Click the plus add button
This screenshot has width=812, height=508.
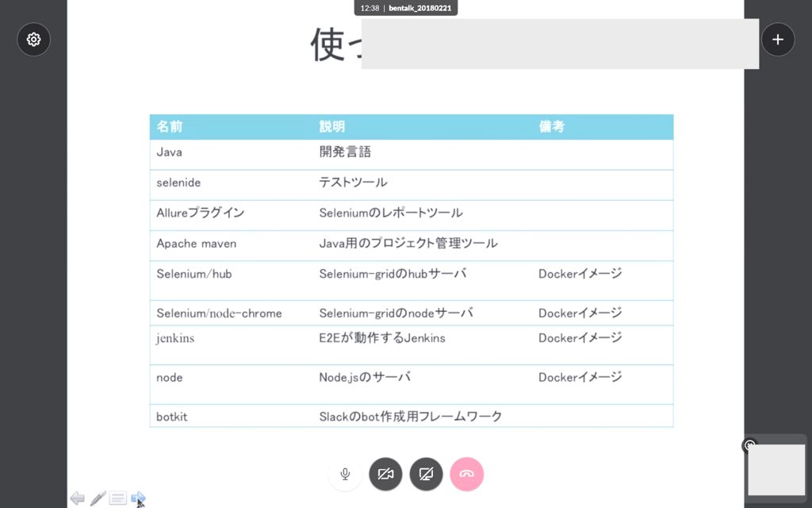778,40
